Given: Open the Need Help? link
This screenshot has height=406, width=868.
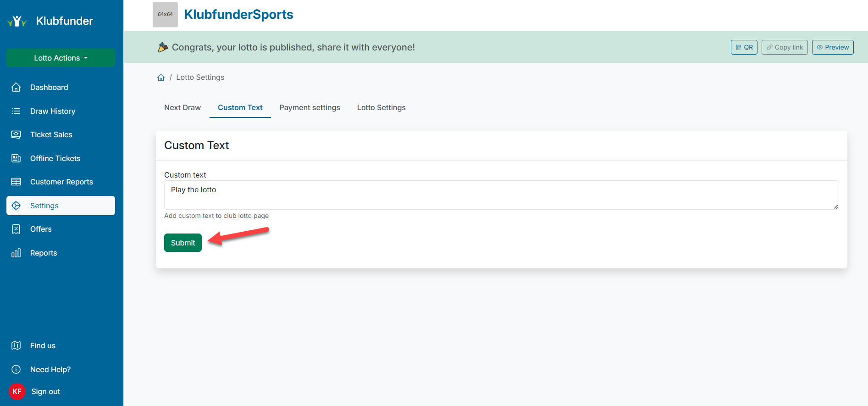Looking at the screenshot, I should [50, 369].
